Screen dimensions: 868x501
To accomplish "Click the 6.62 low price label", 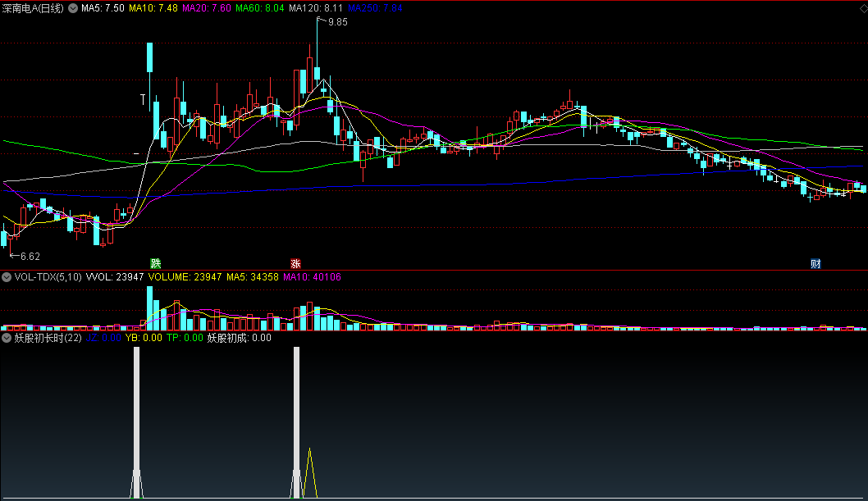I will 30,257.
